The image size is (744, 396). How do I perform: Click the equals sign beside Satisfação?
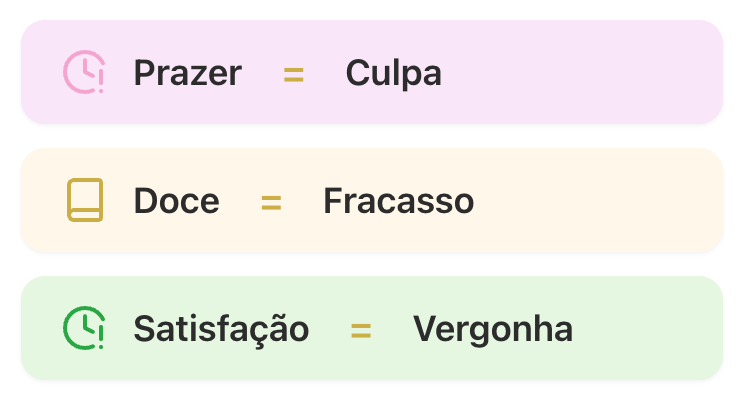[x=361, y=331]
